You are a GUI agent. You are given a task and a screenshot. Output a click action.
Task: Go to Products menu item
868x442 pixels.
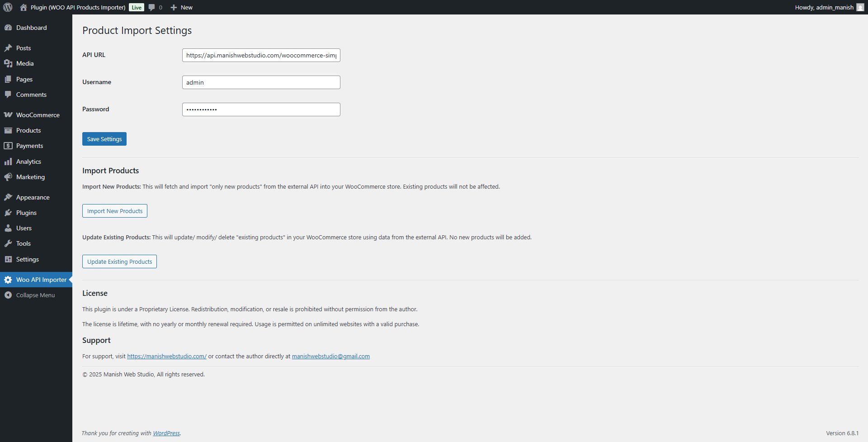[28, 130]
